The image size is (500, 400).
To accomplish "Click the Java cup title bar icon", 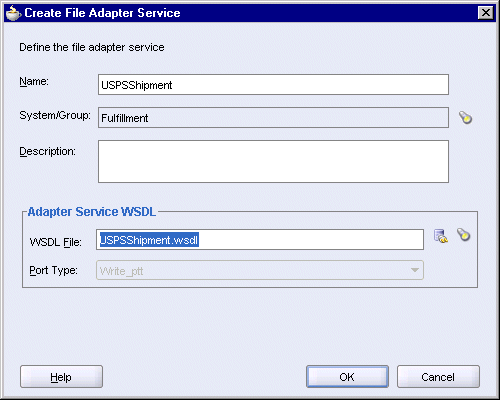I will tap(13, 13).
